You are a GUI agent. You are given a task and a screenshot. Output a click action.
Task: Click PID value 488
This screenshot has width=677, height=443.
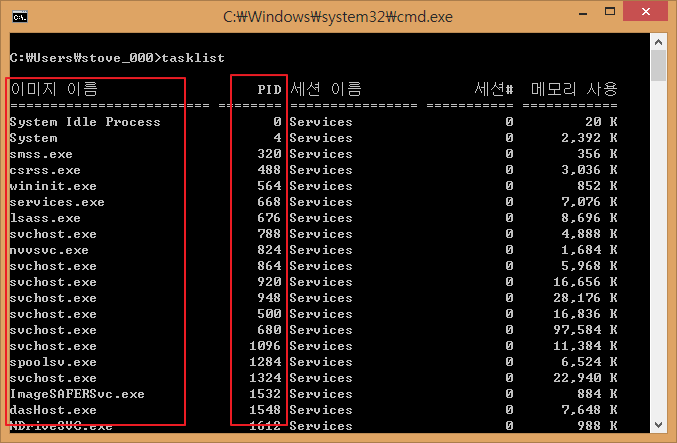tap(269, 170)
